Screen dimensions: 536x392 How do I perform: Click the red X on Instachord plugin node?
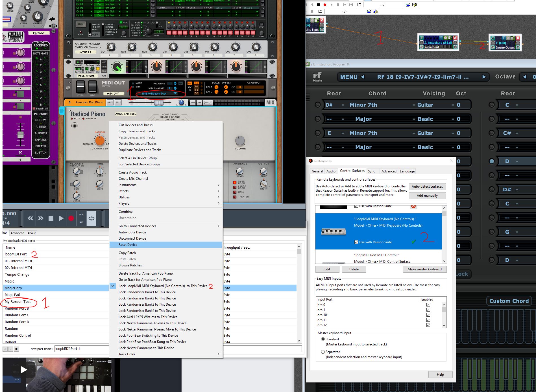coord(455,38)
